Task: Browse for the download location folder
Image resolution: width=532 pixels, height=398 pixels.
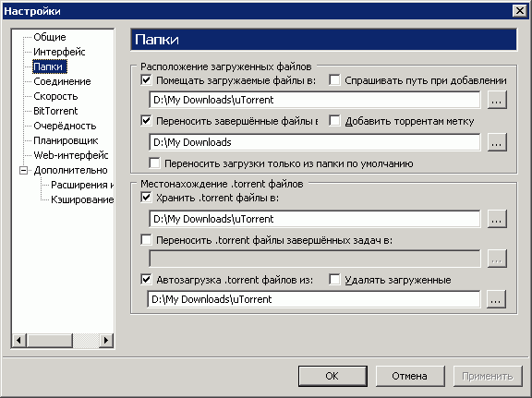Action: 497,100
